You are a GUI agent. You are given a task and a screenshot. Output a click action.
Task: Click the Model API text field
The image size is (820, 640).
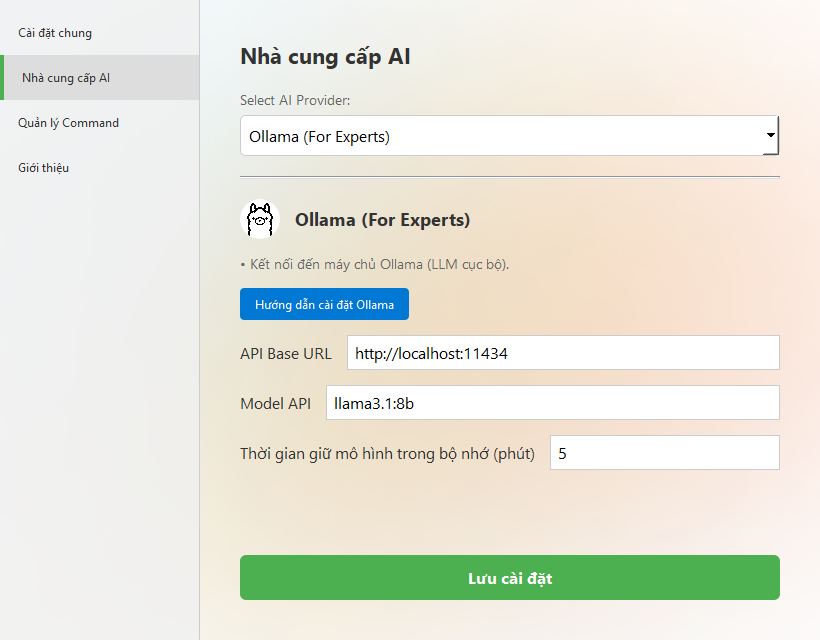coord(553,403)
